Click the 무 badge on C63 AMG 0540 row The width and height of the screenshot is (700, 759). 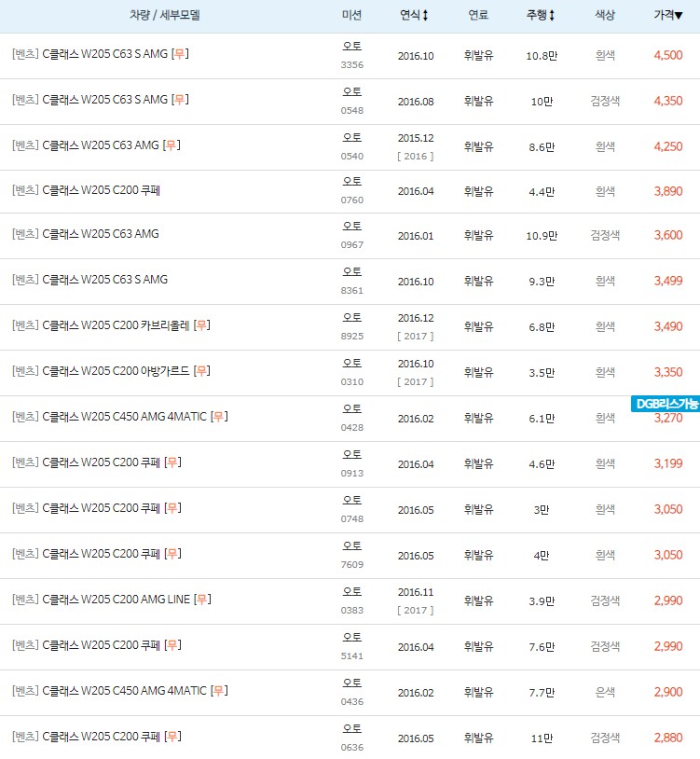tap(172, 145)
